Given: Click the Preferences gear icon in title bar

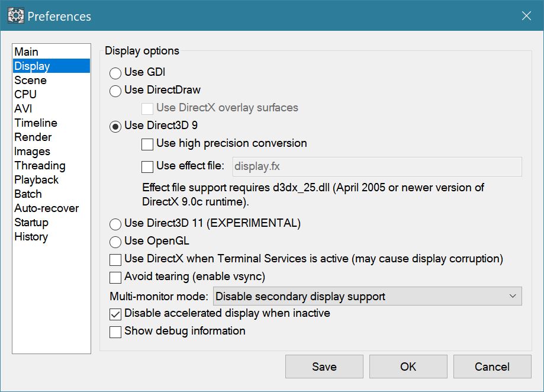Looking at the screenshot, I should pyautogui.click(x=15, y=15).
